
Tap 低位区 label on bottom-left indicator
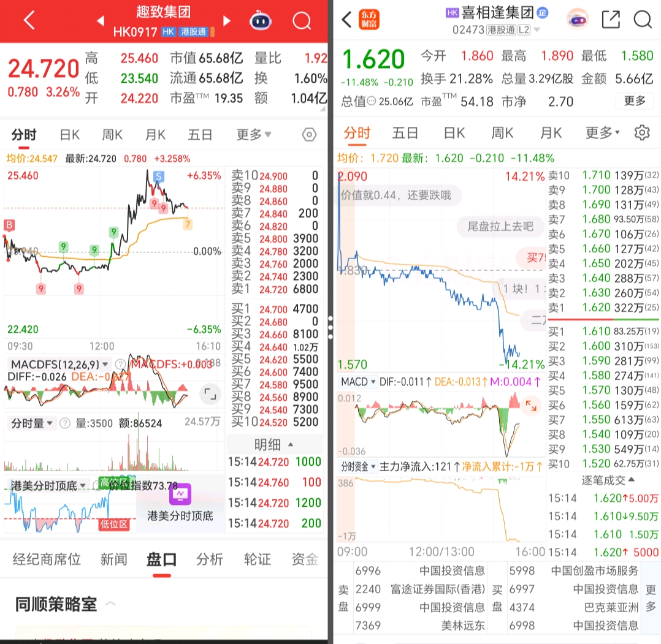click(x=114, y=524)
